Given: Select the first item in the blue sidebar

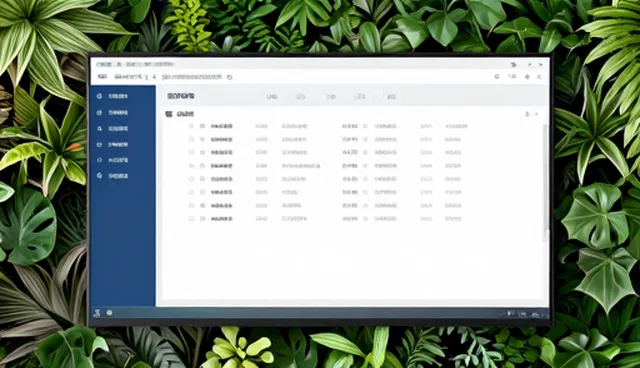Looking at the screenshot, I should pos(113,96).
